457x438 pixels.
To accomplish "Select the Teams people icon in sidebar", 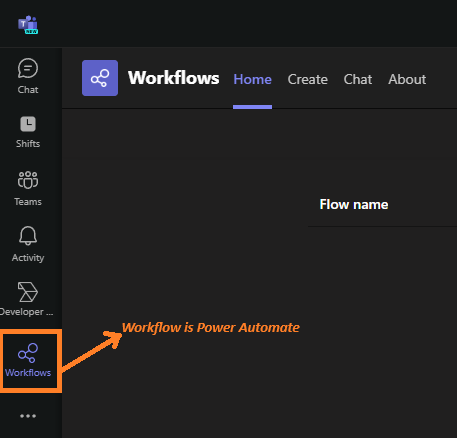I will (28, 180).
